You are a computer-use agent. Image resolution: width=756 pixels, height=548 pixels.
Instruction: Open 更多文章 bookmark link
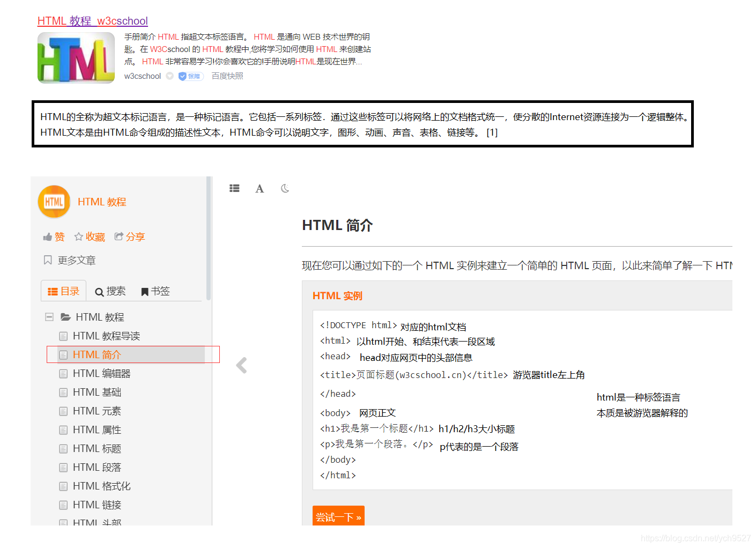69,260
